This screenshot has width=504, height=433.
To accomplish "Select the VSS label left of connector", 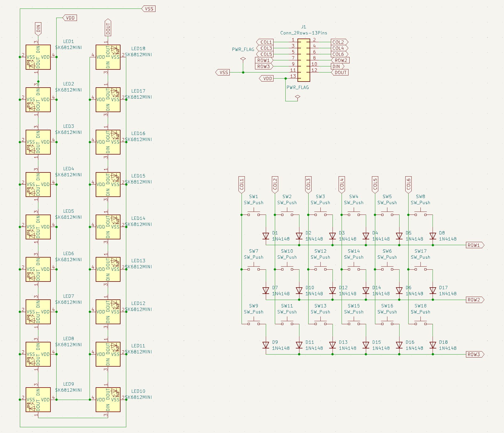I will pos(222,72).
